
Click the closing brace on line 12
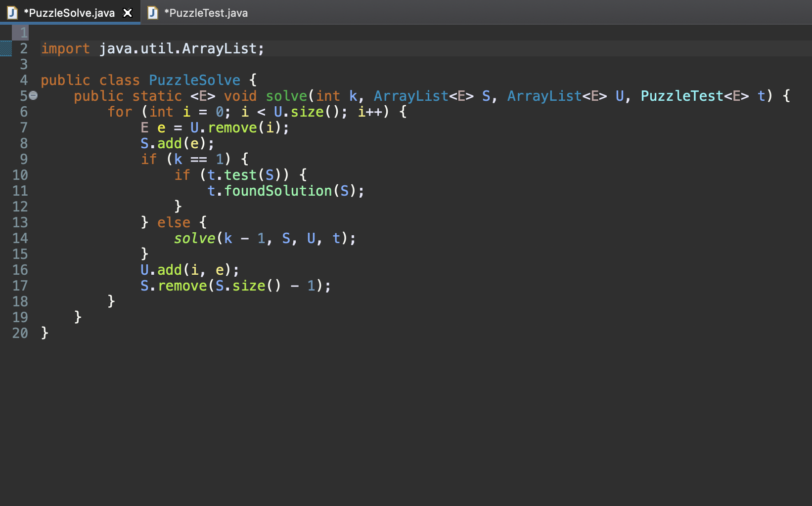178,207
